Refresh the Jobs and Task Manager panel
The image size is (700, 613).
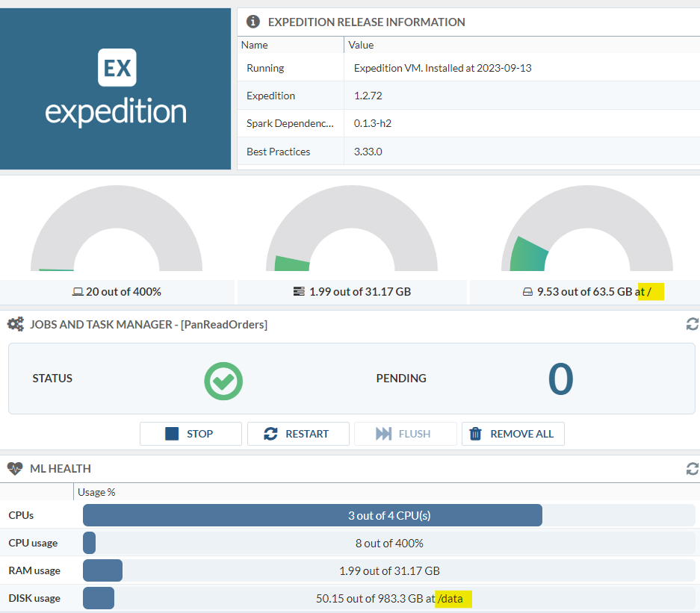[692, 323]
